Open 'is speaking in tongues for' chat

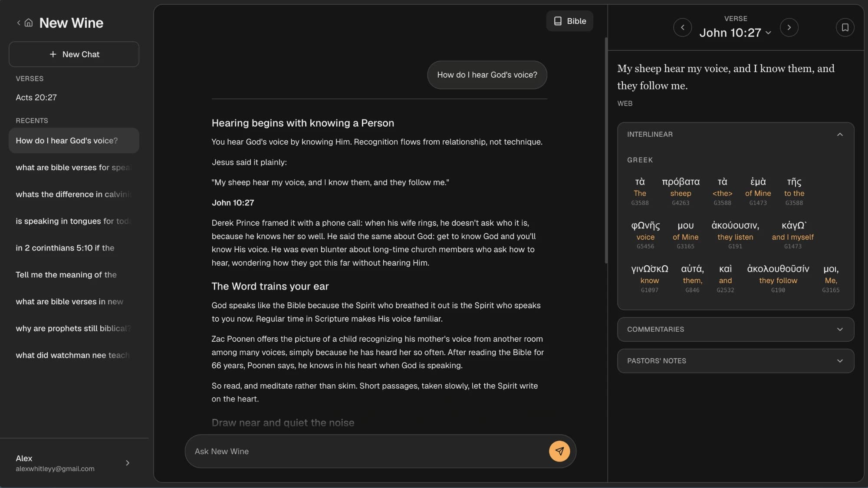[x=74, y=221]
